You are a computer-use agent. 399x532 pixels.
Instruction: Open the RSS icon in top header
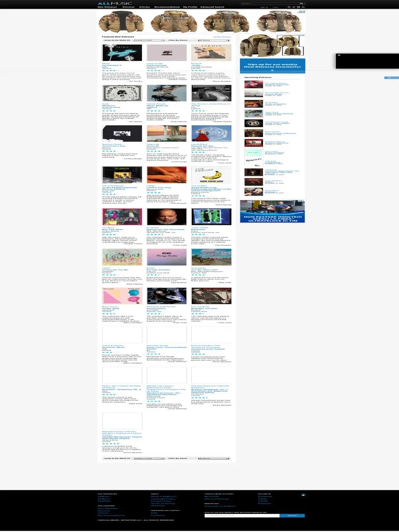click(303, 7)
